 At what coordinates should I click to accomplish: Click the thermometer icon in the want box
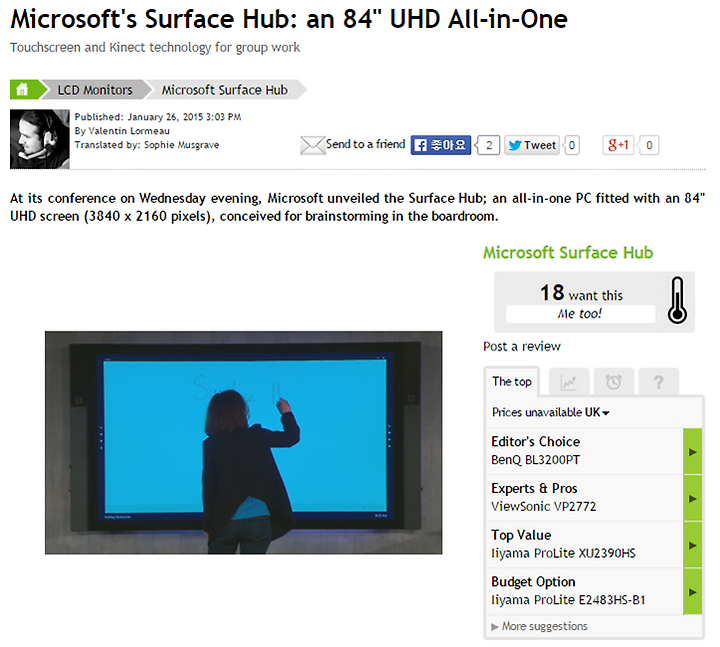point(677,300)
